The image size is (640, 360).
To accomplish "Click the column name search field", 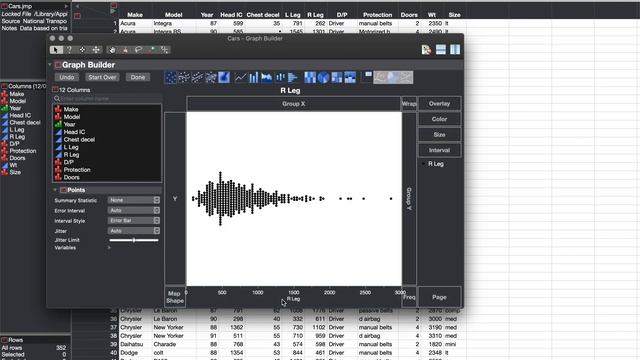I will (x=108, y=98).
